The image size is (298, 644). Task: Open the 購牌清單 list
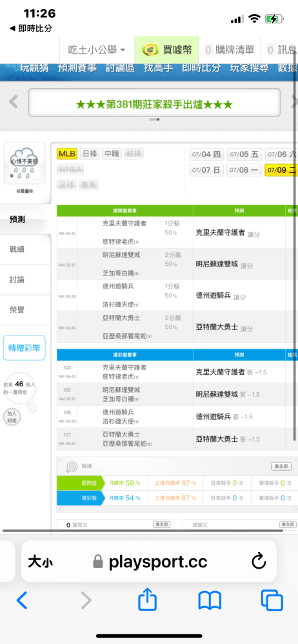click(230, 50)
